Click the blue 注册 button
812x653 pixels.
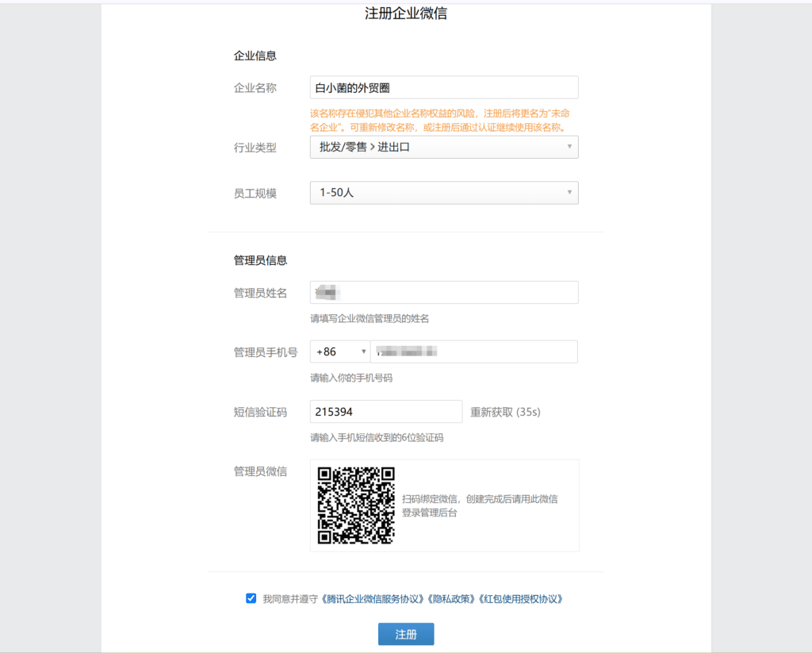click(x=406, y=634)
